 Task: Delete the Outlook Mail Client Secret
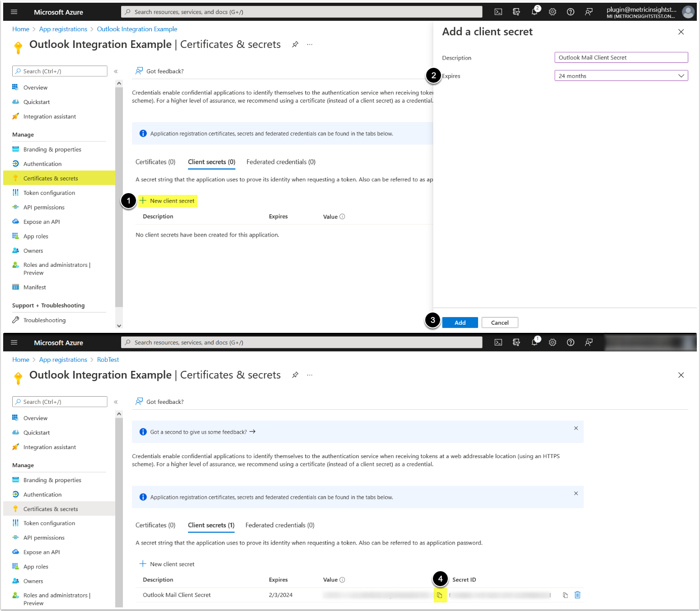tap(577, 595)
